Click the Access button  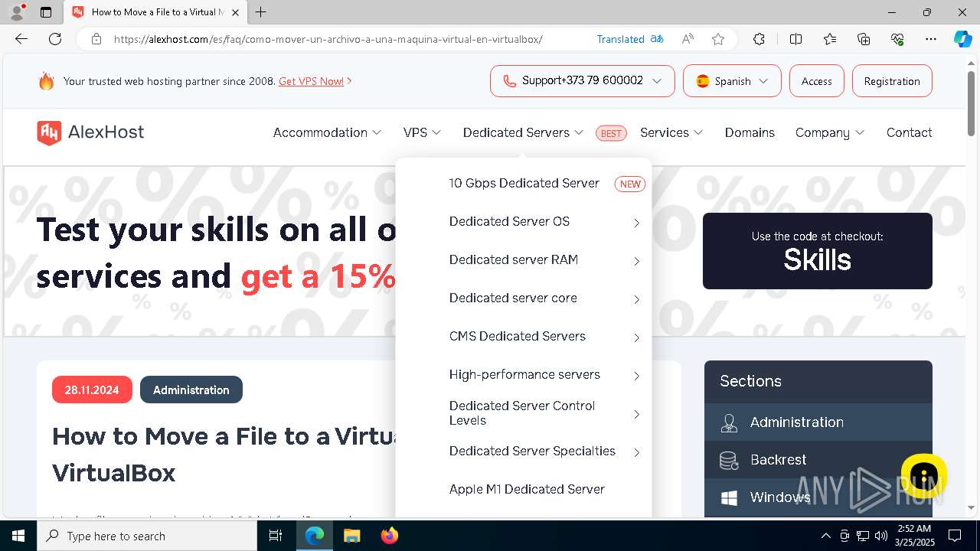point(816,81)
